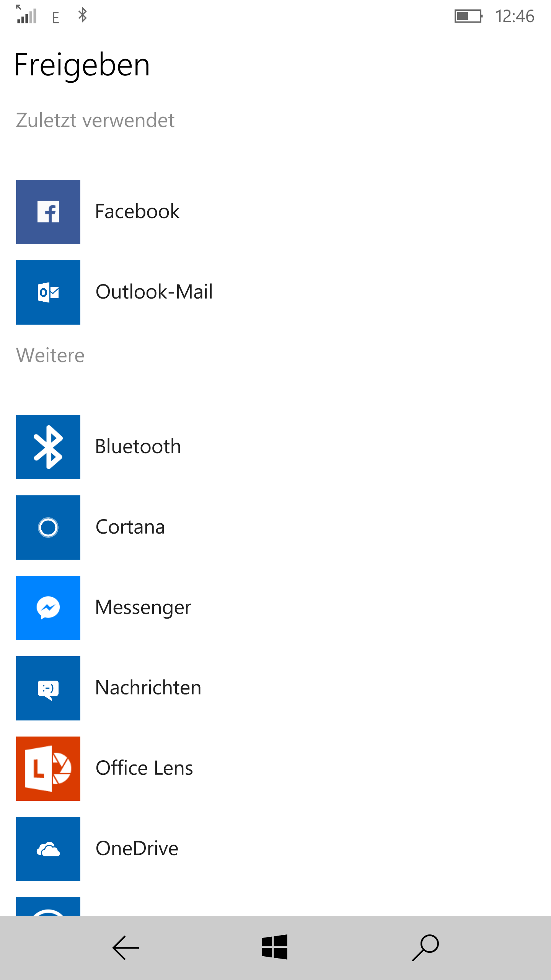The image size is (551, 980).
Task: Share via the Outlook-Mail label
Action: pyautogui.click(x=154, y=292)
